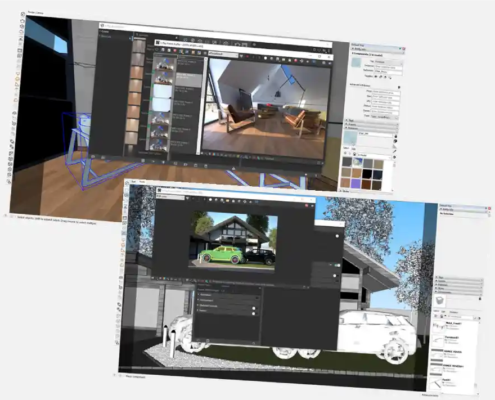Choose the dark navy swatch in upper Materials panel
This screenshot has width=495, height=400.
tap(378, 174)
